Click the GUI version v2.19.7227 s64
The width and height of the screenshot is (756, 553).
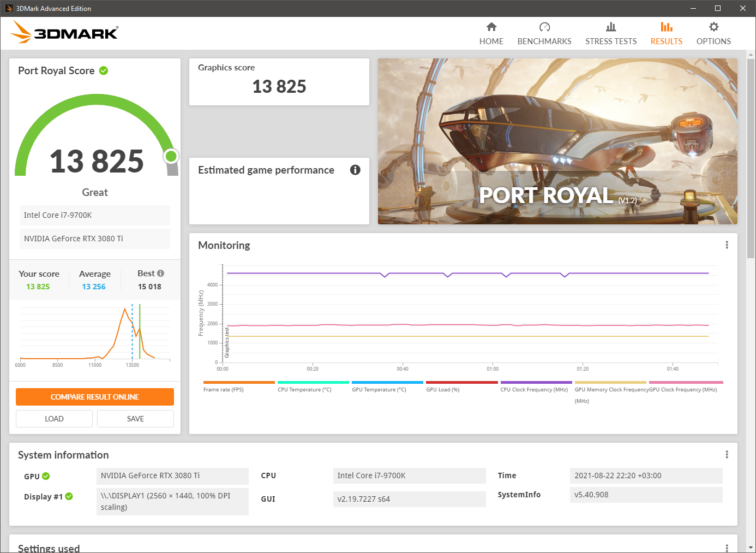tap(409, 499)
